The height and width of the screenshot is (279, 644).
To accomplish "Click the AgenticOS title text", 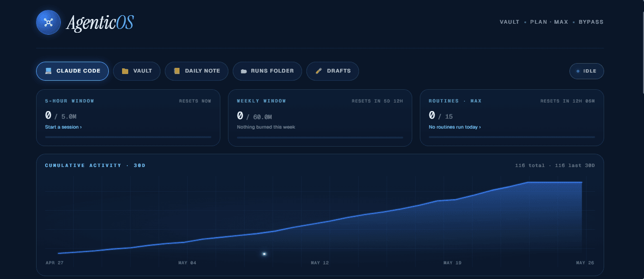I will point(100,22).
